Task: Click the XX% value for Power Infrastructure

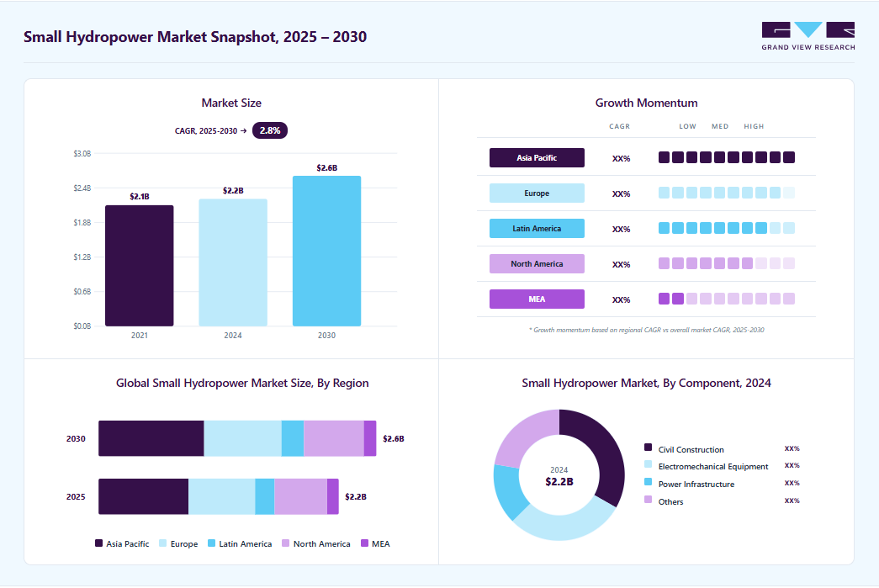Action: coord(792,483)
